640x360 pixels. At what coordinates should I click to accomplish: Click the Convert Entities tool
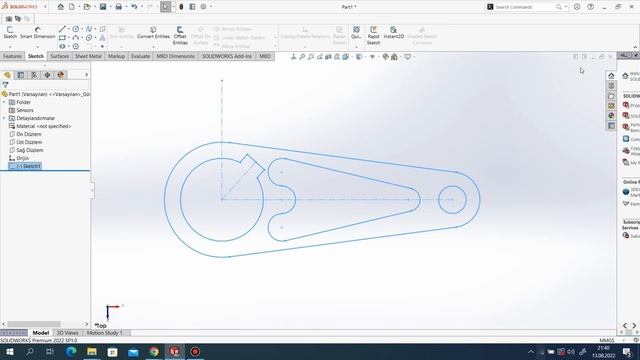click(153, 33)
